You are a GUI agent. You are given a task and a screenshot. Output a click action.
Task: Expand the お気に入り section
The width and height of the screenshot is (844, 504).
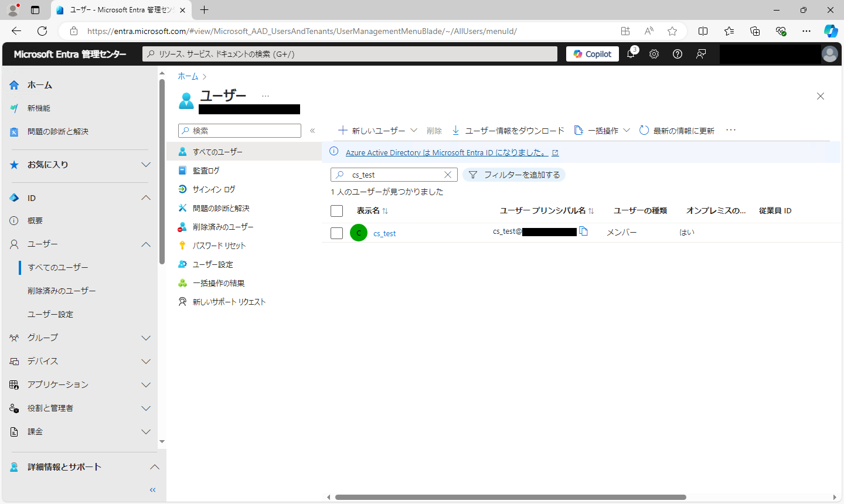[x=146, y=165]
